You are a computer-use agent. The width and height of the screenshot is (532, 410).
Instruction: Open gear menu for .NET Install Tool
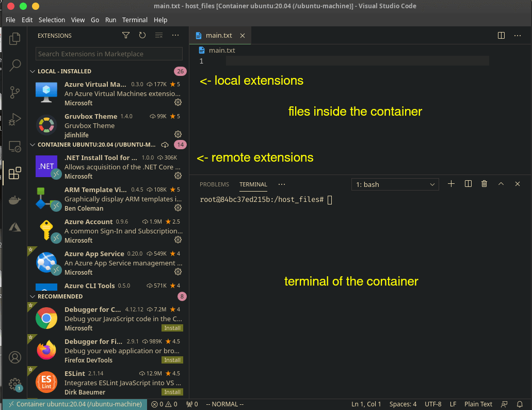pos(178,176)
